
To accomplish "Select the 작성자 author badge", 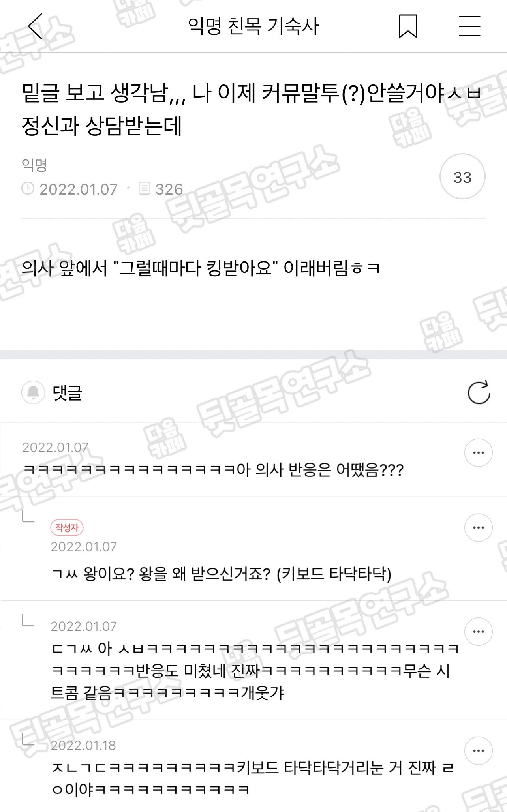I will click(67, 528).
